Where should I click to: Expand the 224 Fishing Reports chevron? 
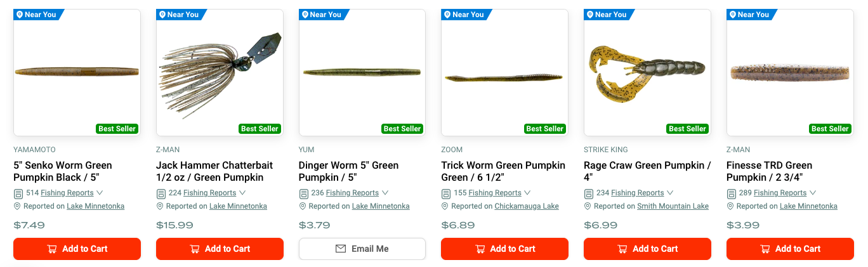[x=243, y=193]
